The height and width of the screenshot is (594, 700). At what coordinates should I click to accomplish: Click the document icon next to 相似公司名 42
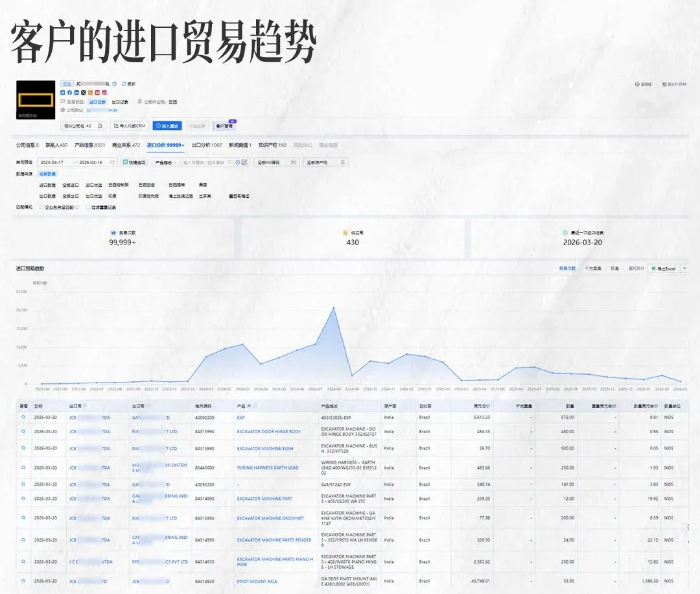(100, 126)
